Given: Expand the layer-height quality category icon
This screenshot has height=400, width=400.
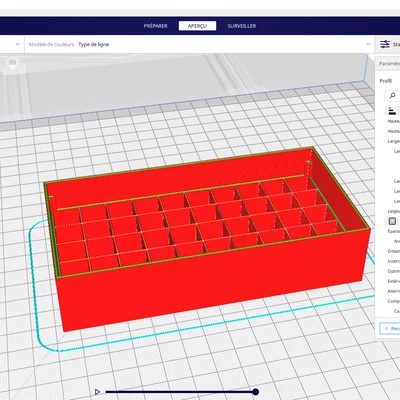Looking at the screenshot, I should [392, 111].
